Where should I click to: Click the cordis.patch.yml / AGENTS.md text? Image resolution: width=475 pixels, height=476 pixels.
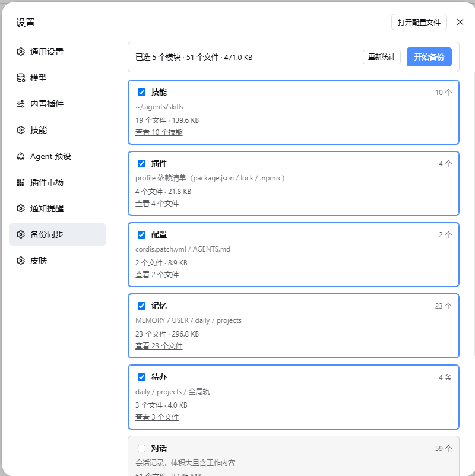coord(183,249)
